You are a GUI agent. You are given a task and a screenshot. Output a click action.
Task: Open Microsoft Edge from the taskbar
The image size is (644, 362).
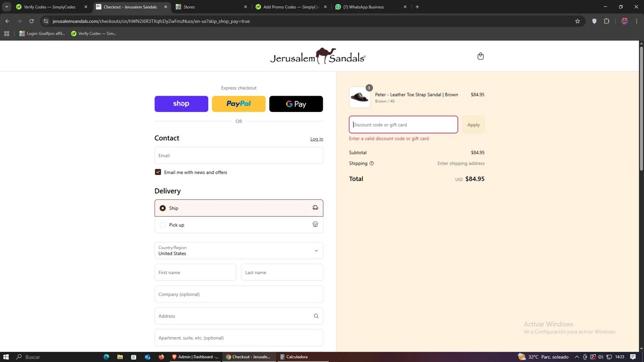click(106, 357)
